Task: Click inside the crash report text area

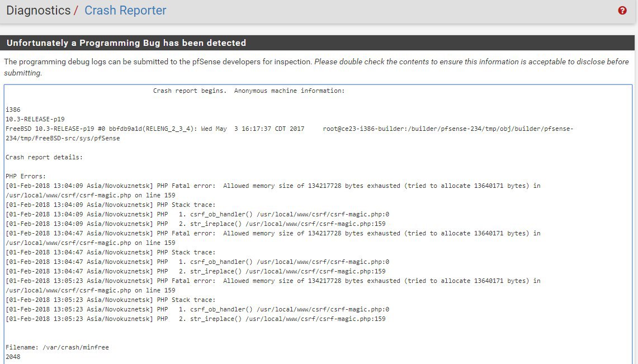Action: coord(318,224)
